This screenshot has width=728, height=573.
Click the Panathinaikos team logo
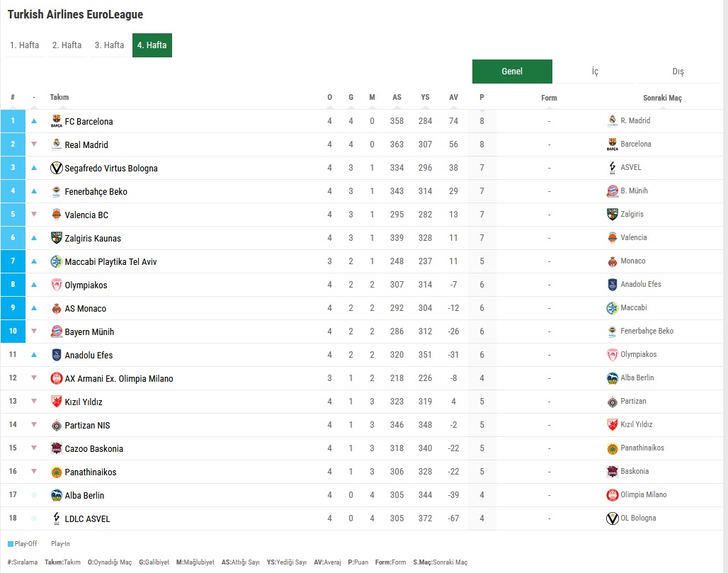[57, 472]
